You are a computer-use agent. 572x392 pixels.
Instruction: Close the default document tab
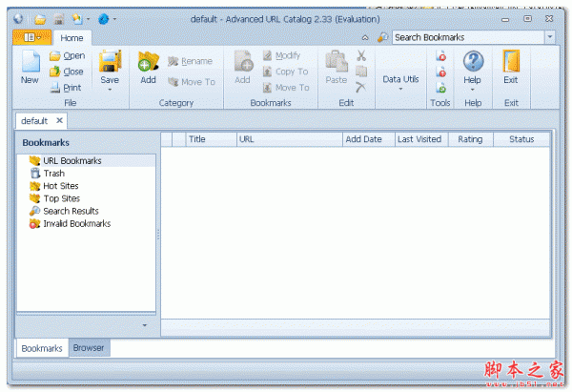tap(59, 120)
